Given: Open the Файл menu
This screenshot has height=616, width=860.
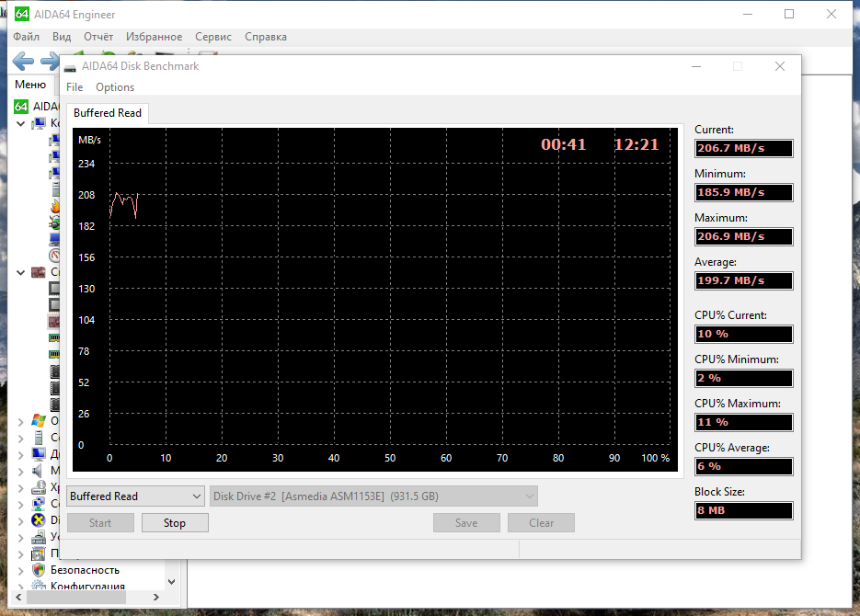Looking at the screenshot, I should 26,37.
